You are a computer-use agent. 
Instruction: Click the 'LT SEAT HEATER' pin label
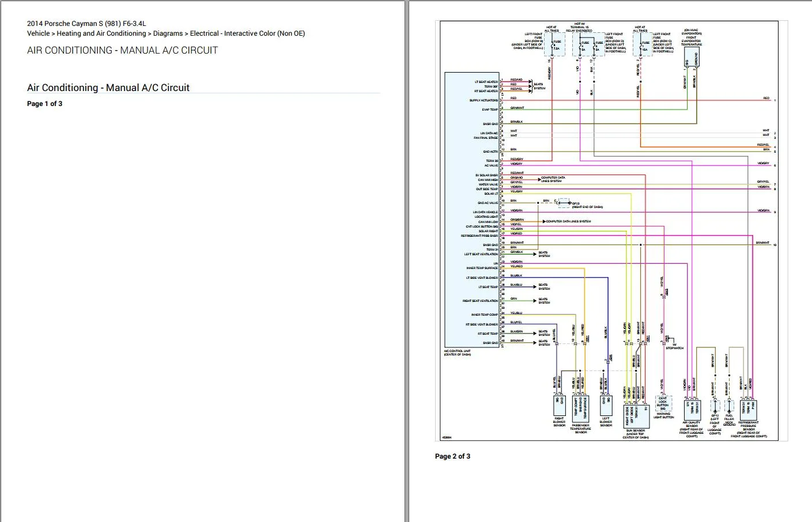point(486,82)
